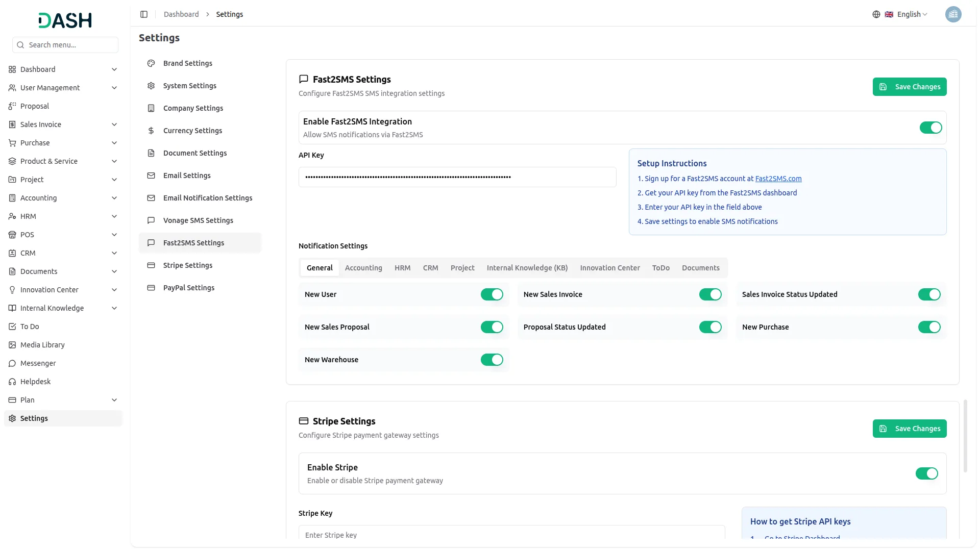The height and width of the screenshot is (551, 980).
Task: Click the System Settings gear icon
Action: tap(151, 86)
